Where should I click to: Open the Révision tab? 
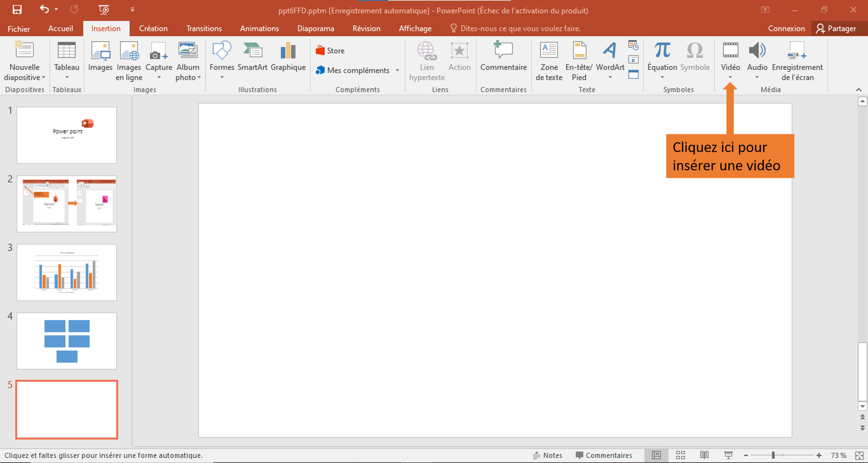pyautogui.click(x=366, y=29)
